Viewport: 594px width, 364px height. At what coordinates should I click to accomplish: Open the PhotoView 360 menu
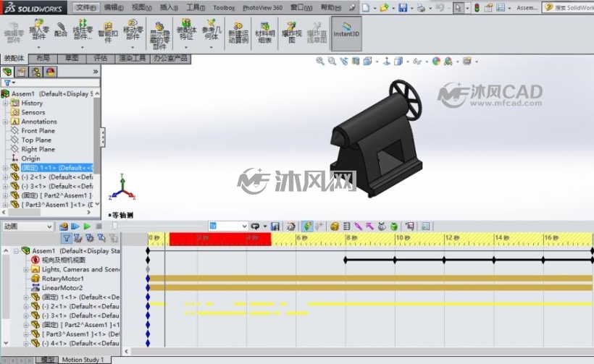(262, 7)
